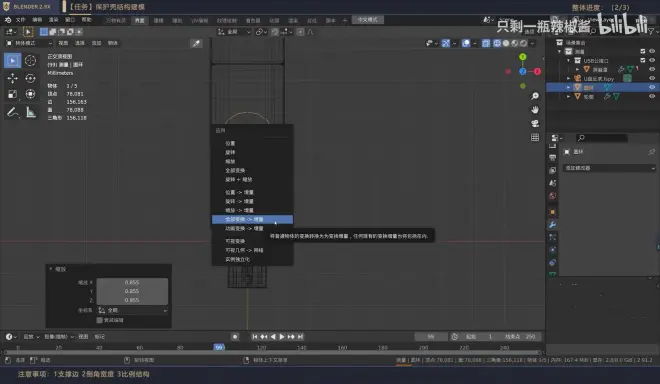
Task: Toggle camera view icon in viewport
Action: point(535,123)
